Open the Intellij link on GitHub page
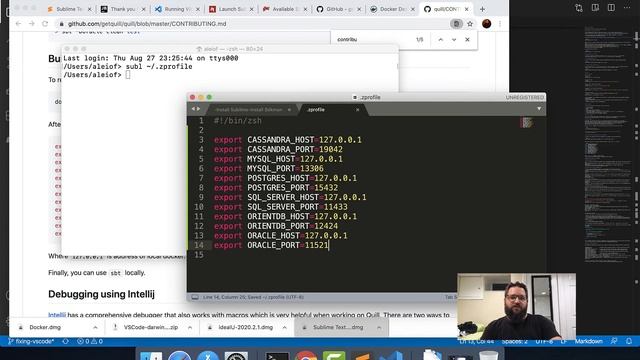 (57, 315)
